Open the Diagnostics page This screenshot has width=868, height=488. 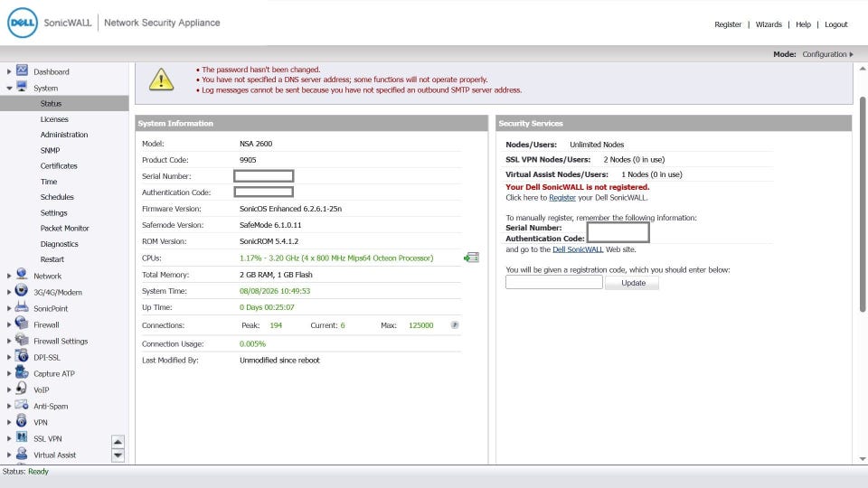[60, 244]
